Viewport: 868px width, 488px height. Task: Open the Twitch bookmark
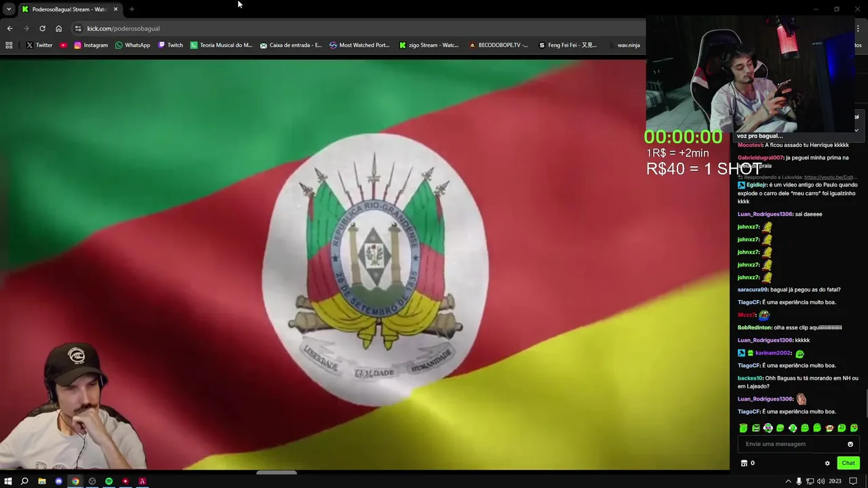(x=170, y=45)
